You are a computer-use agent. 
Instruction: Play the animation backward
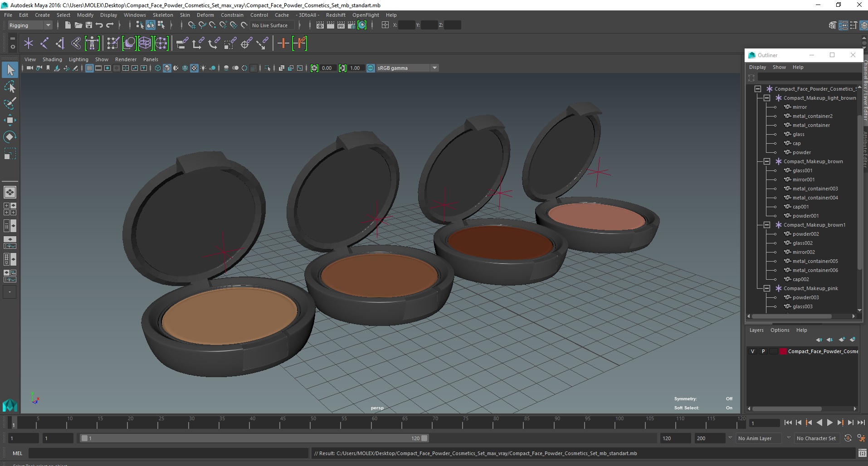click(819, 422)
